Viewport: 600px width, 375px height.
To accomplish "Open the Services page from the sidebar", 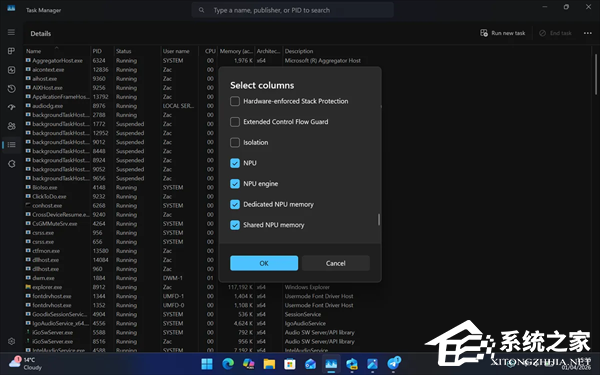I will (11, 163).
